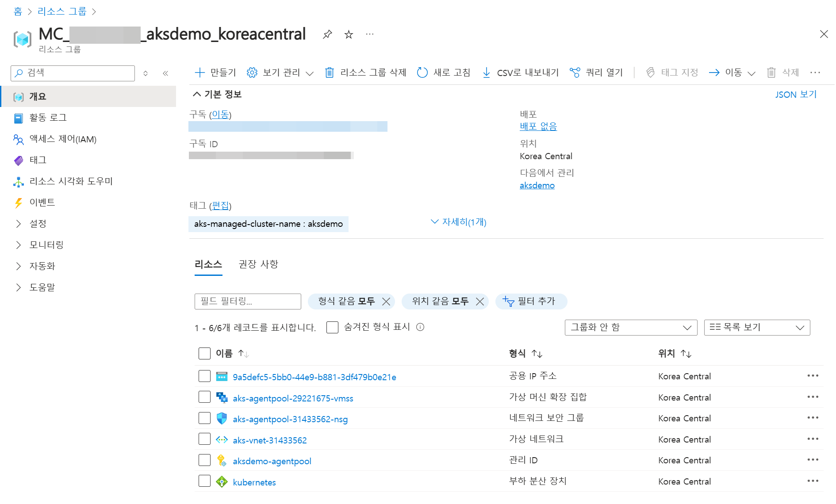Image resolution: width=836 pixels, height=504 pixels.
Task: Open context menu for kubernetes row
Action: 813,481
